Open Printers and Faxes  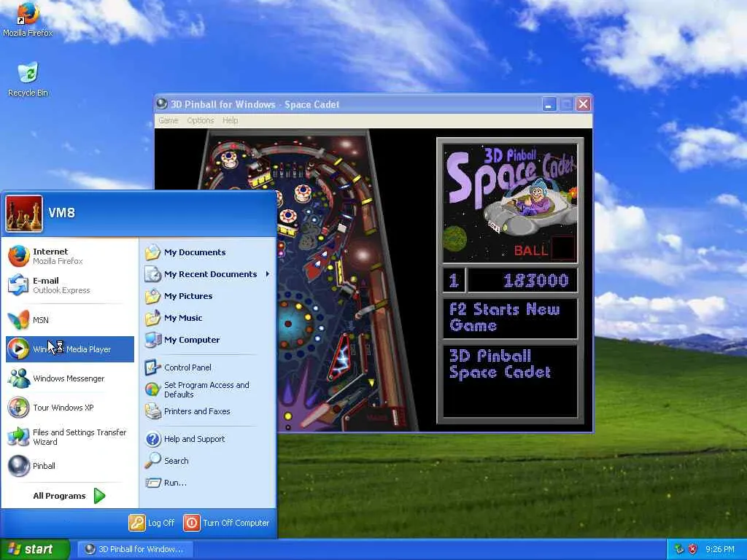coord(208,411)
